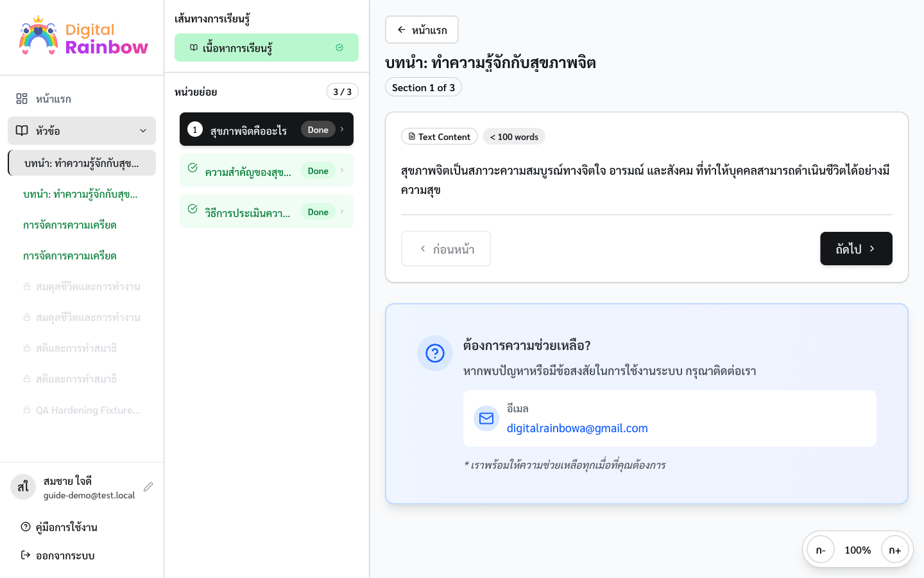This screenshot has height=578, width=924.
Task: Click completed check icon on เนื้อหาการเรียนรู้
Action: [x=339, y=48]
